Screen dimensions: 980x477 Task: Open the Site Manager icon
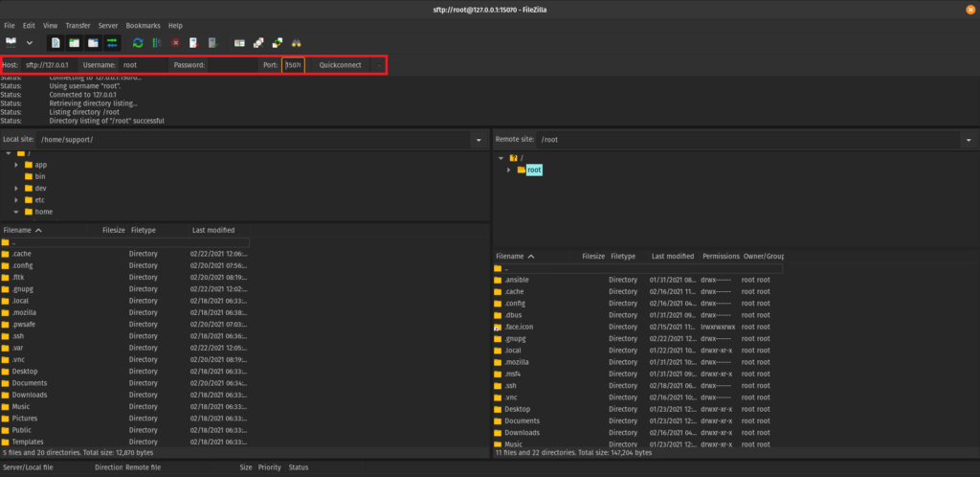pyautogui.click(x=11, y=42)
